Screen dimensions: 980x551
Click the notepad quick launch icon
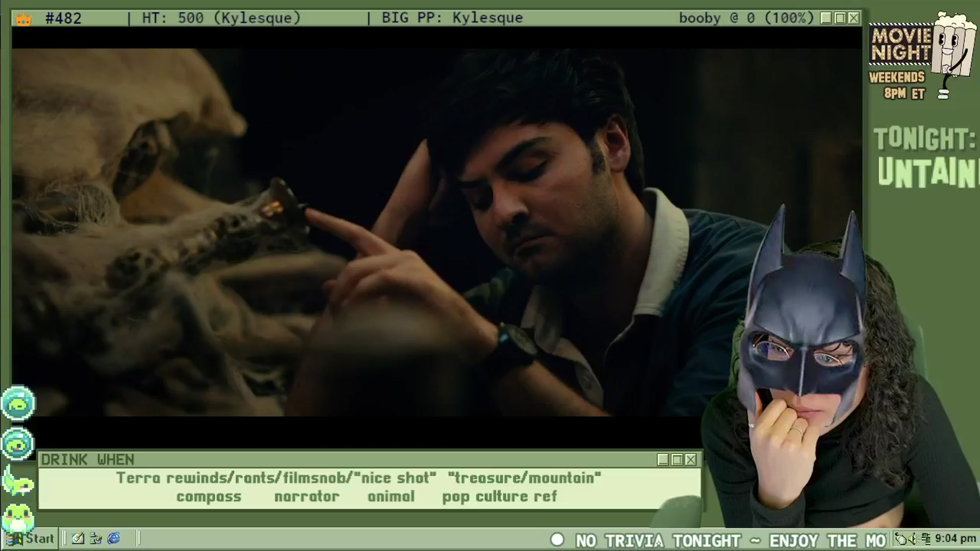[78, 538]
